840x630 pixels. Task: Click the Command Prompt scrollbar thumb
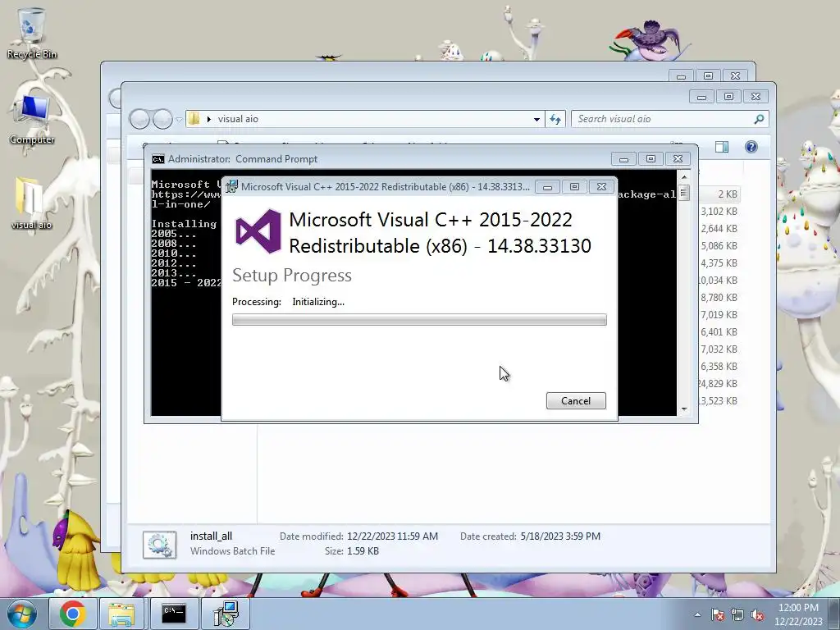[x=683, y=192]
